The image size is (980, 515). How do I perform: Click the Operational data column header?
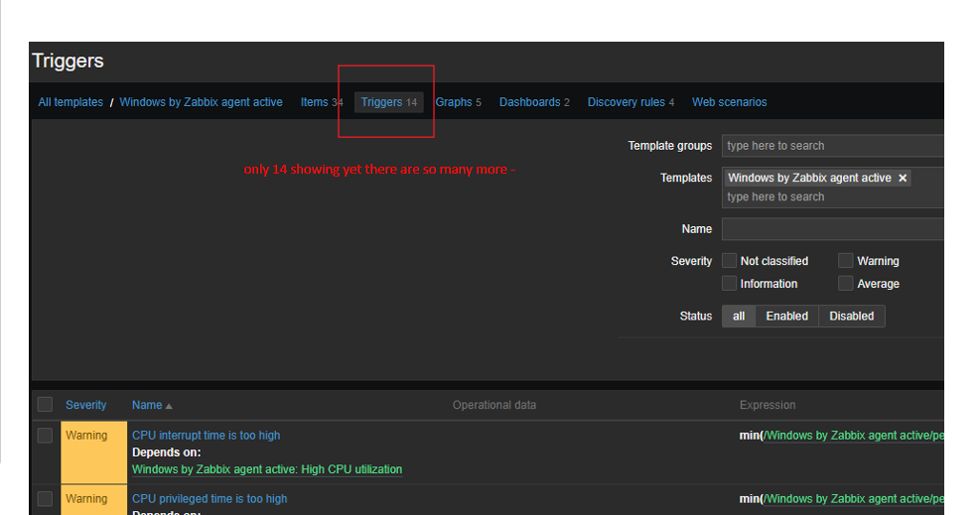(494, 405)
